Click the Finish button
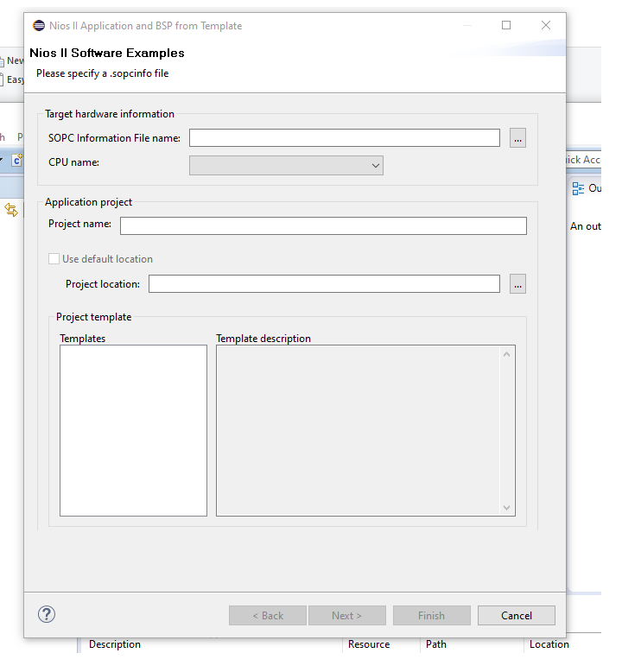 coord(432,616)
